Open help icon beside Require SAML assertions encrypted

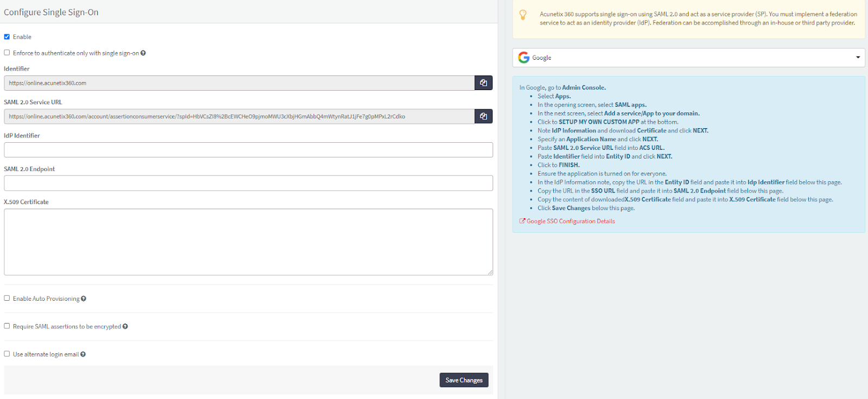pos(125,326)
